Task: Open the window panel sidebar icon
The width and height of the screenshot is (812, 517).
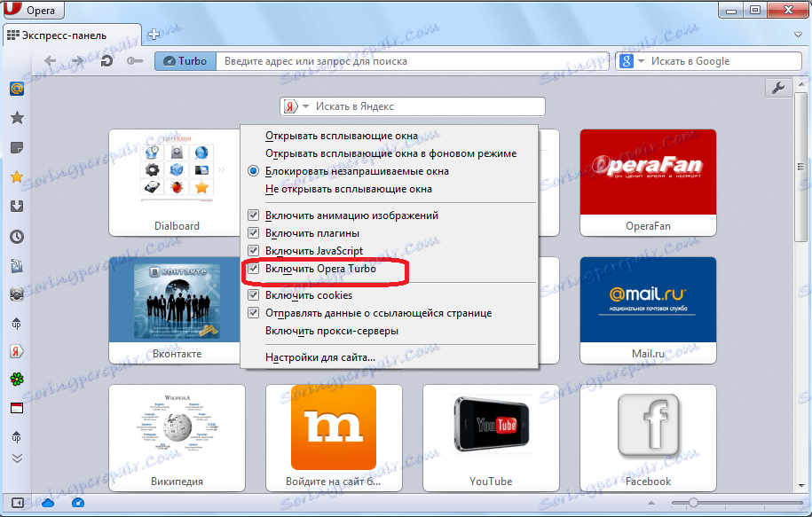Action: pos(17,408)
